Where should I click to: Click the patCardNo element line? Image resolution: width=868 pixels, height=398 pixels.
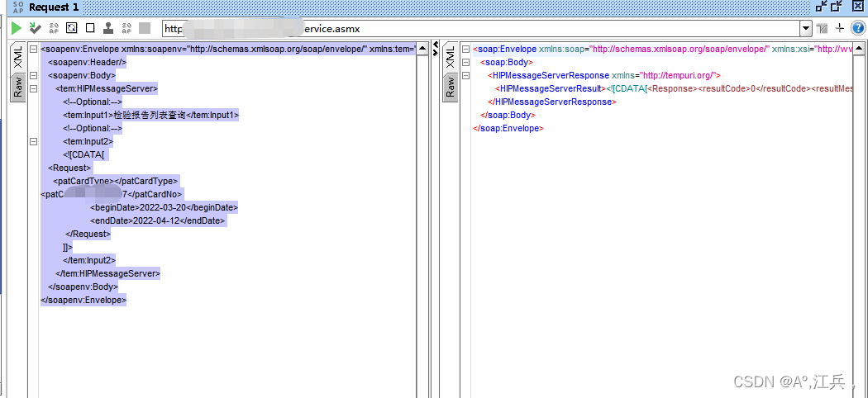112,194
